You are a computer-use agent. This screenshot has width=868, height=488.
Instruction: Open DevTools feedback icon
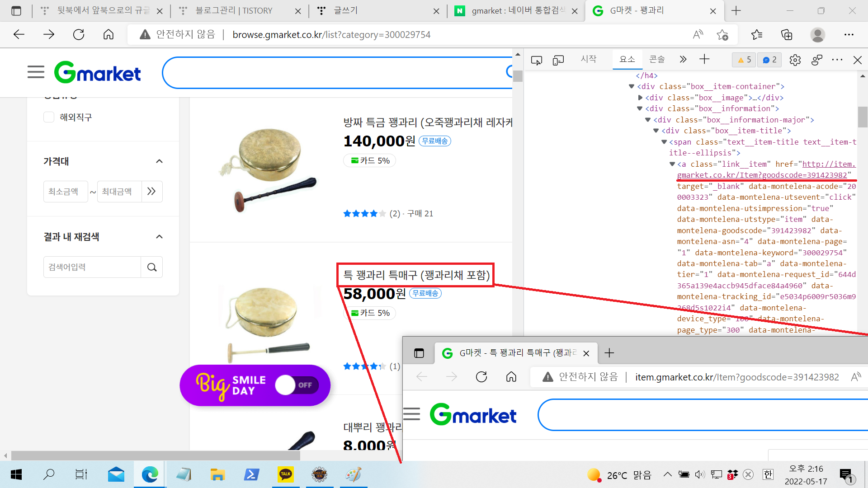tap(816, 60)
